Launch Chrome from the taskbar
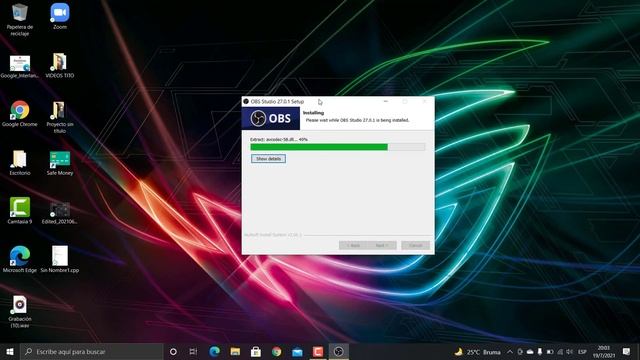Image resolution: width=640 pixels, height=360 pixels. coord(276,351)
